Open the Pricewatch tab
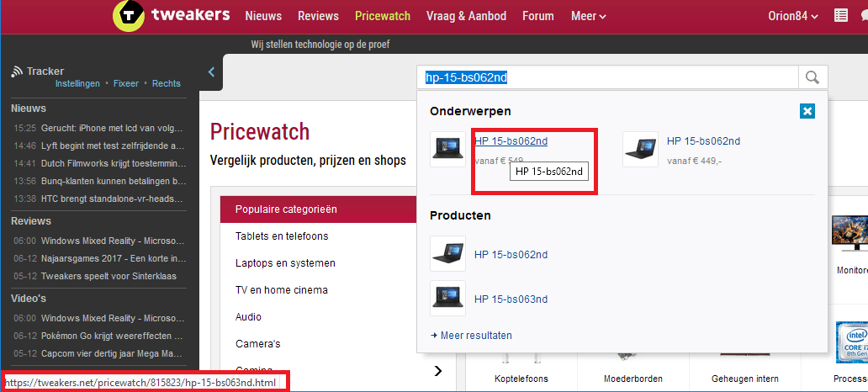This screenshot has height=392, width=868. click(x=383, y=16)
